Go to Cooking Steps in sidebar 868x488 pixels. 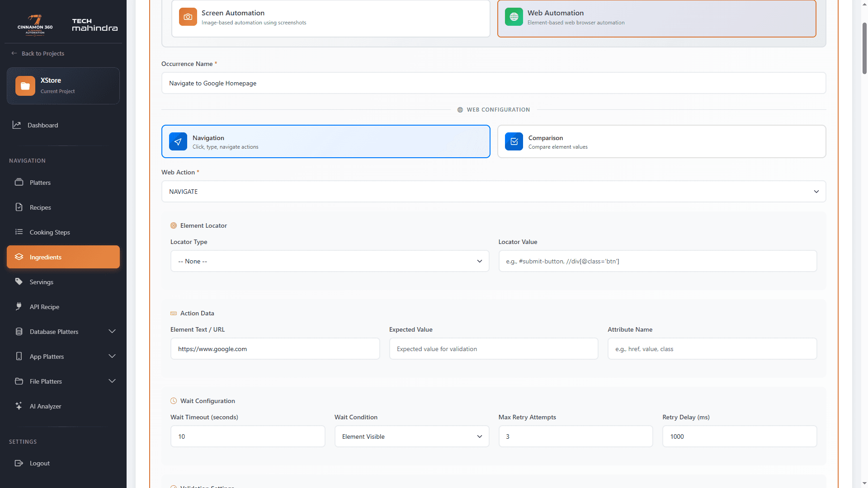pyautogui.click(x=63, y=232)
